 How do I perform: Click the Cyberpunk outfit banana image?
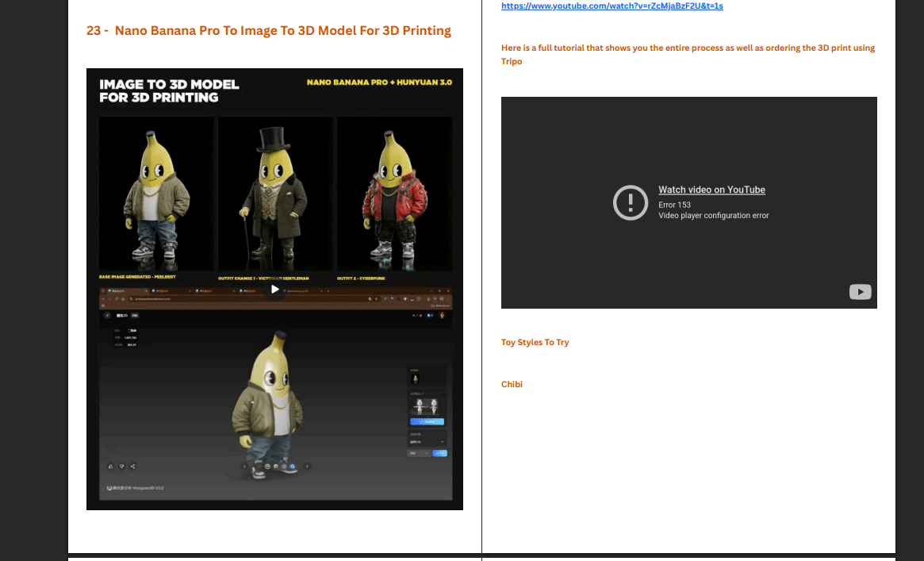coord(394,194)
